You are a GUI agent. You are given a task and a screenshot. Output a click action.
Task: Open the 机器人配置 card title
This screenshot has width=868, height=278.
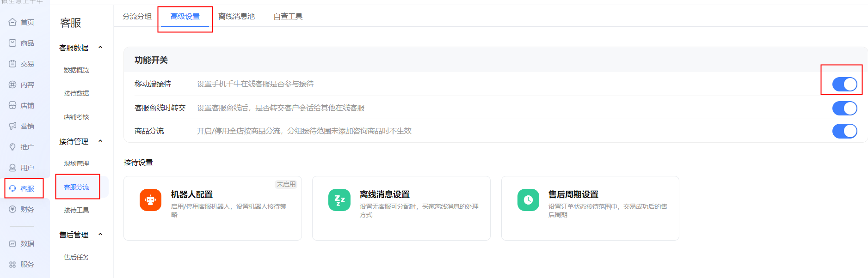[x=192, y=194]
